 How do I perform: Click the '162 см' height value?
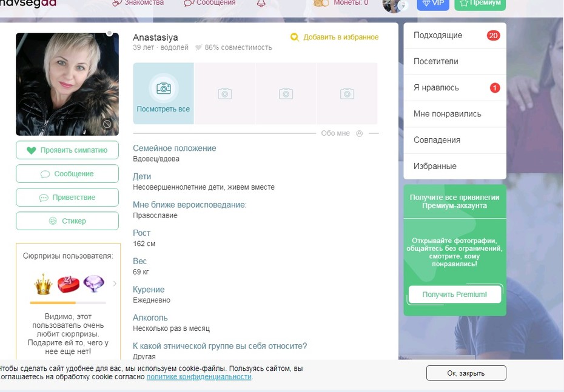(x=144, y=244)
